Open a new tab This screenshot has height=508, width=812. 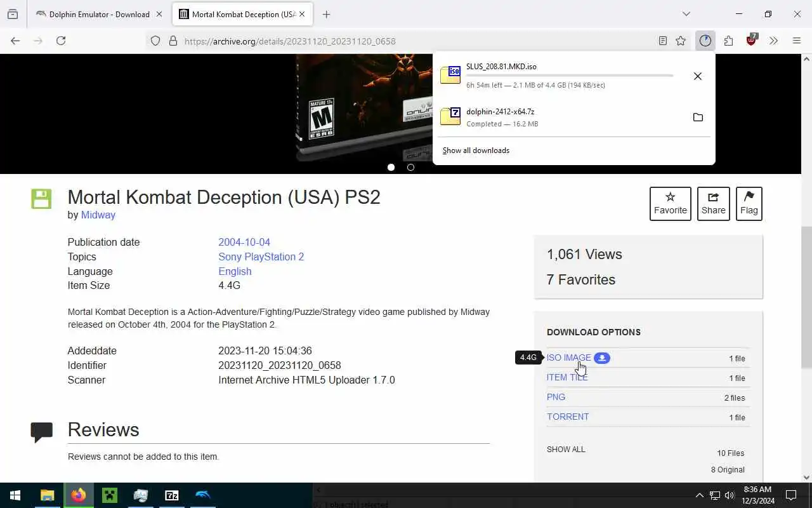point(326,14)
